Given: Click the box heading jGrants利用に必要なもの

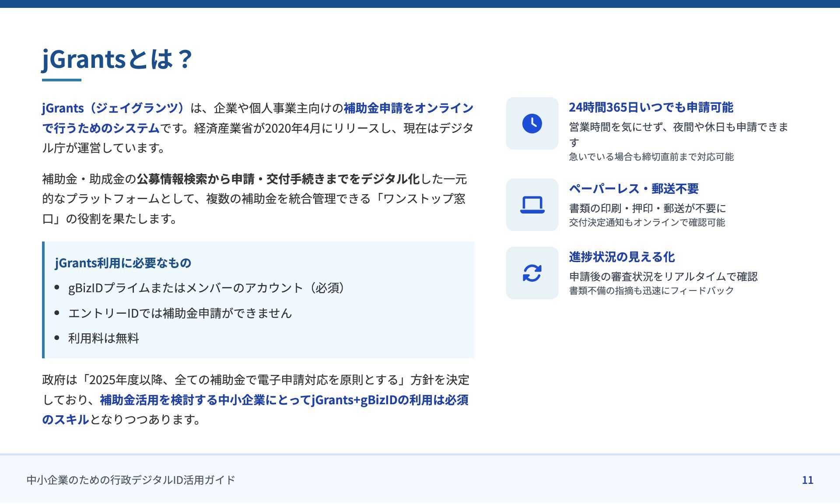Looking at the screenshot, I should pos(123,262).
